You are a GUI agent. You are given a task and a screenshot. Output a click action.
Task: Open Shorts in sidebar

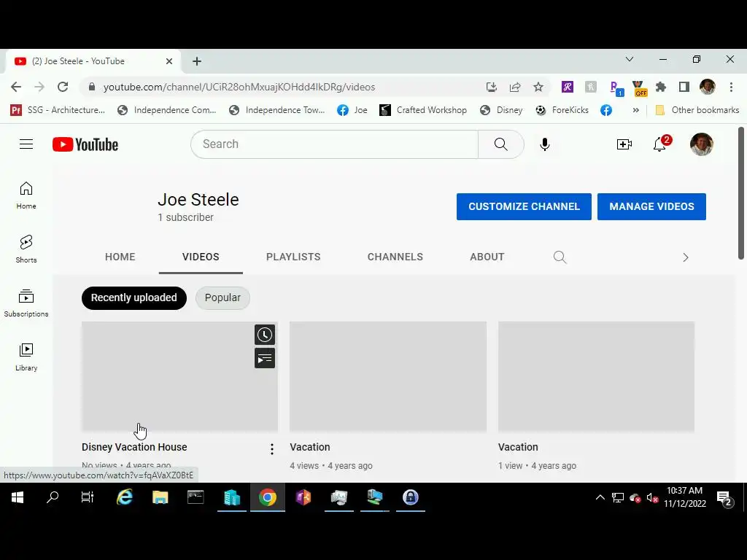point(26,249)
